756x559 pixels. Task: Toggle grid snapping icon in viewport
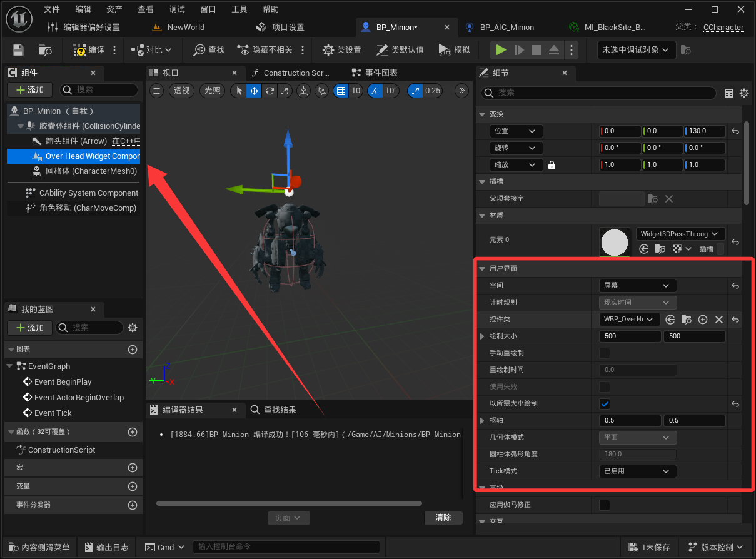(341, 91)
